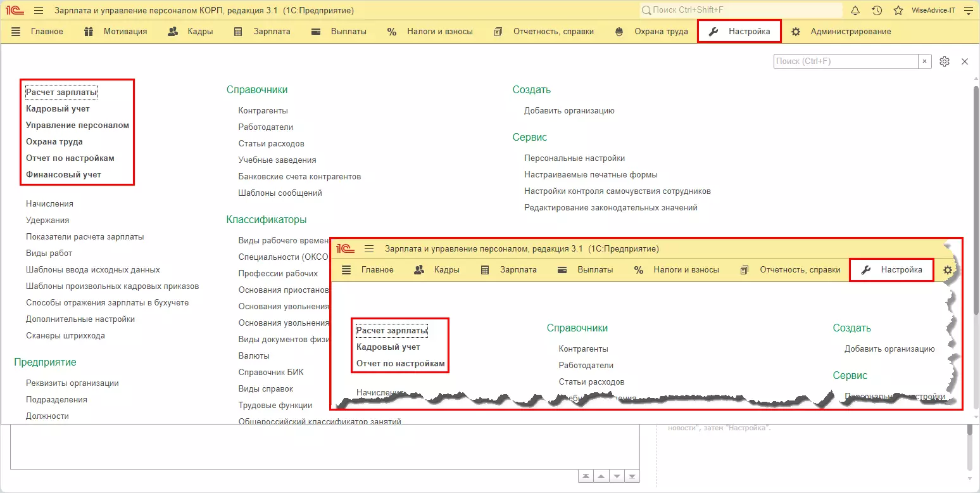980x493 pixels.
Task: Open the Трудовые функции link
Action: (275, 406)
